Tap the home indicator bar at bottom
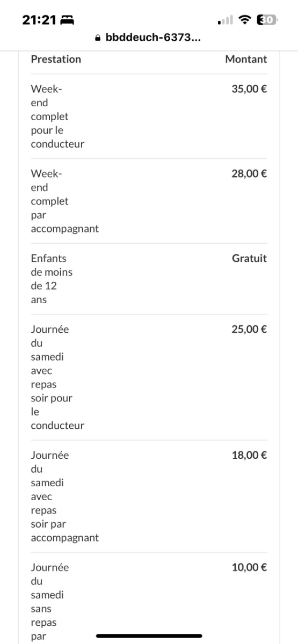This screenshot has width=298, height=644. pos(149,636)
